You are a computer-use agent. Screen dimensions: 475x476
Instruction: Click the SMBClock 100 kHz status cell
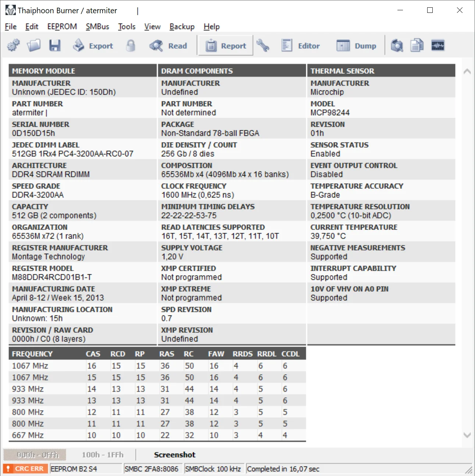coord(214,469)
